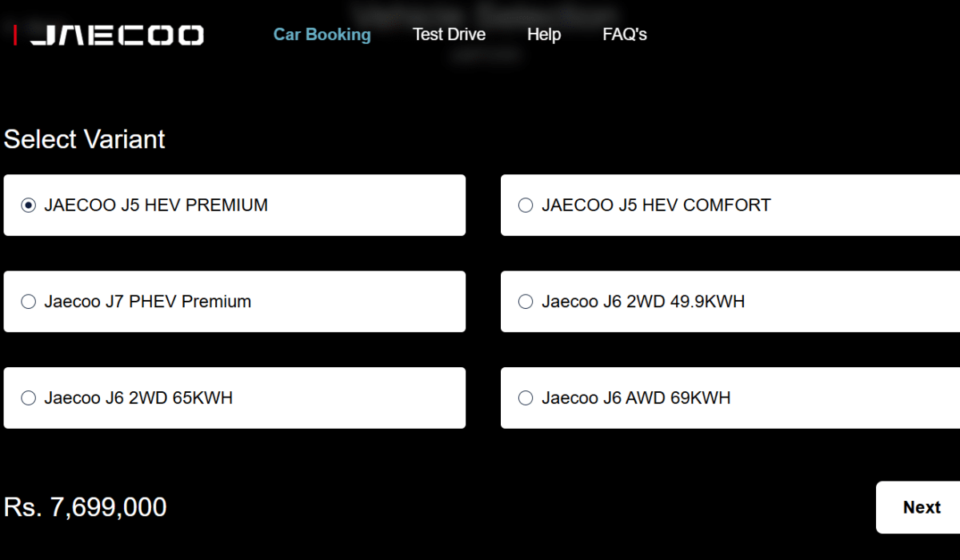Viewport: 960px width, 560px height.
Task: Click the JAECOO J5 HEV PREMIUM label text
Action: coord(156,206)
